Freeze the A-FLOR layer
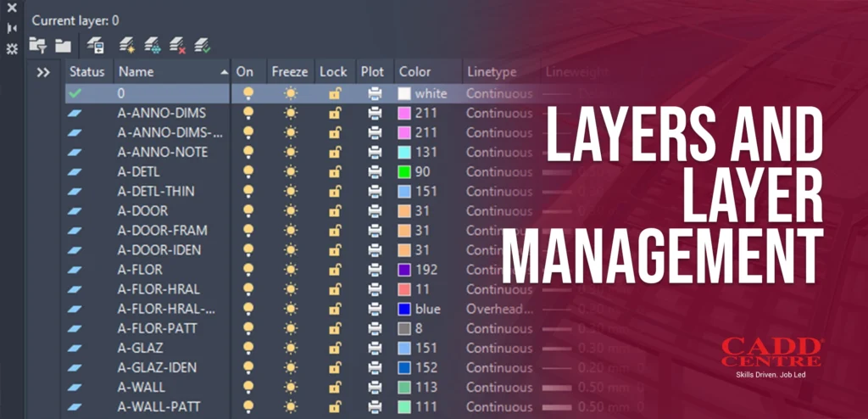This screenshot has height=419, width=868. (x=291, y=270)
